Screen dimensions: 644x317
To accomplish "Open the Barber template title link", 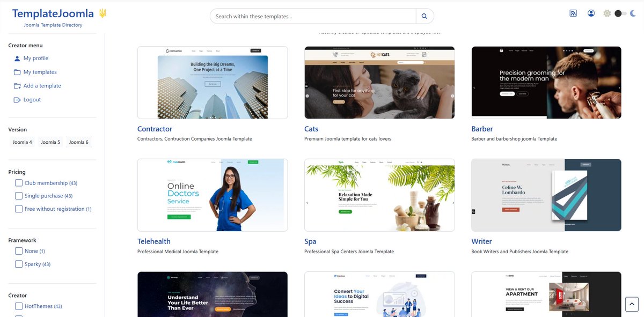I will click(x=482, y=129).
